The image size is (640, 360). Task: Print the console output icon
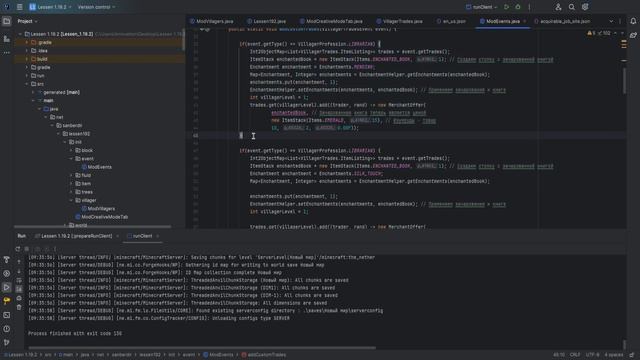pyautogui.click(x=19, y=298)
